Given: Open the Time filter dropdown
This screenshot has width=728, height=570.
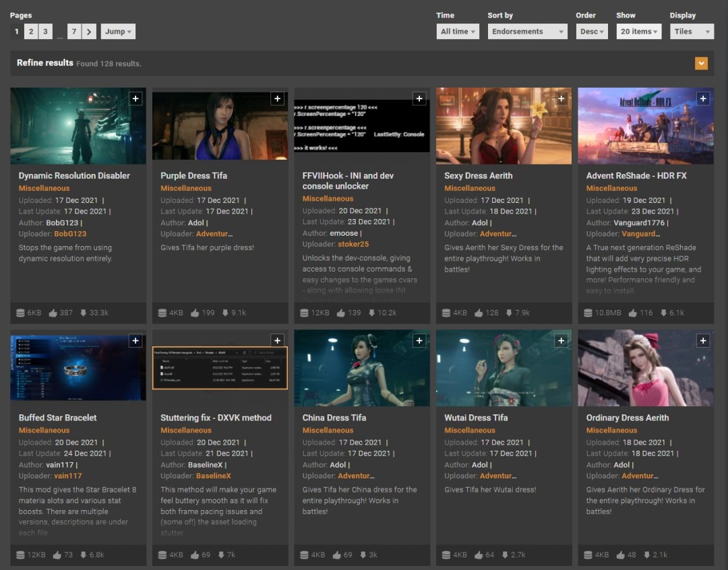Looking at the screenshot, I should (x=458, y=32).
